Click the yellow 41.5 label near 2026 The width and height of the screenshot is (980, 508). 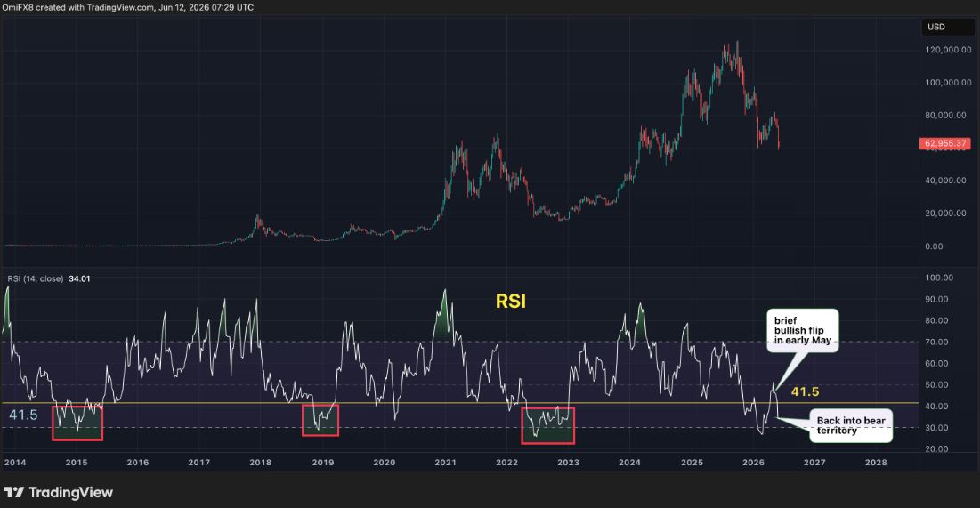tap(805, 391)
